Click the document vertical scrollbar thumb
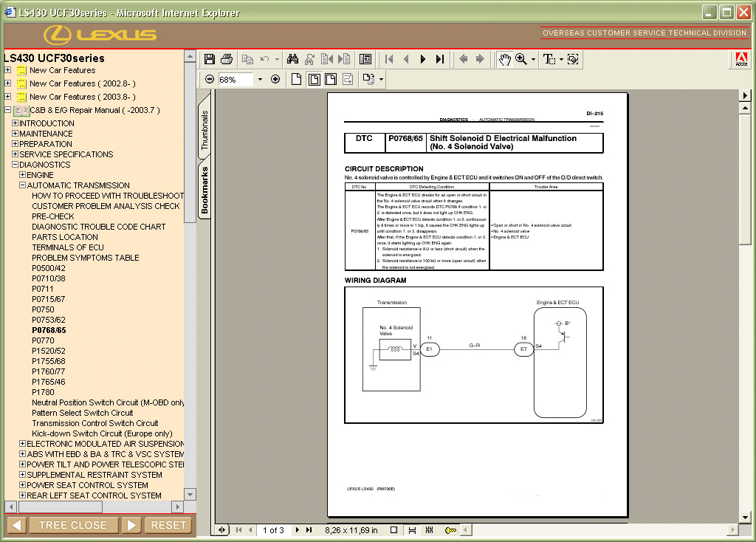Screen dimensions: 756x542 745,179
